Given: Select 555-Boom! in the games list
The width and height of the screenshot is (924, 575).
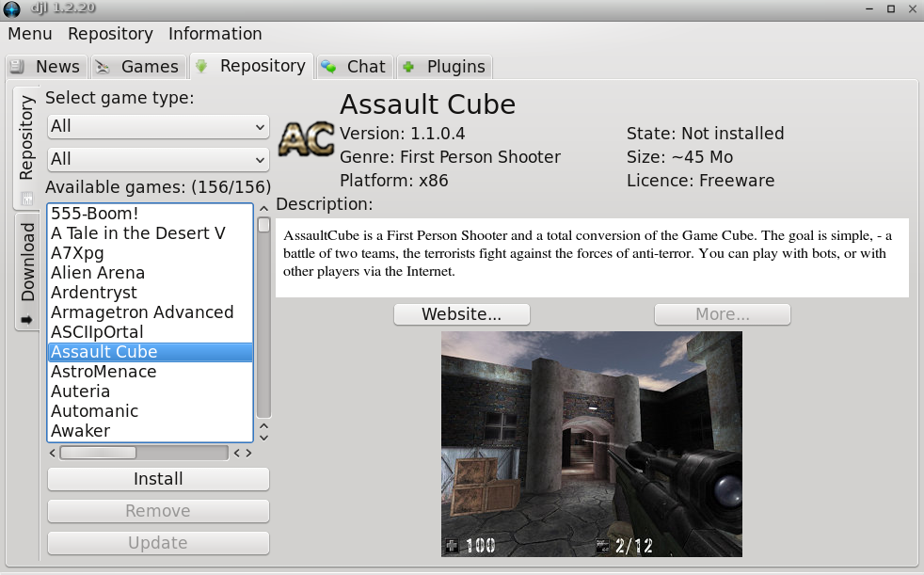Looking at the screenshot, I should (151, 214).
